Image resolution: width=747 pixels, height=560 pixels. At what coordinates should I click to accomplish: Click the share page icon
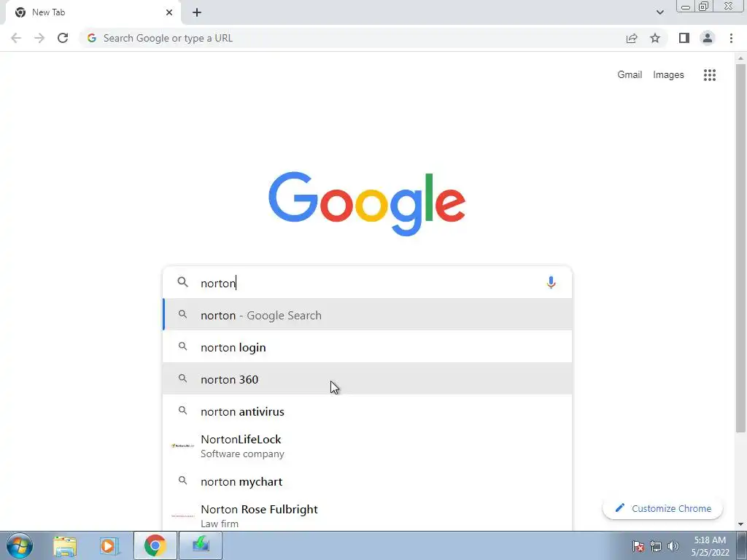632,38
